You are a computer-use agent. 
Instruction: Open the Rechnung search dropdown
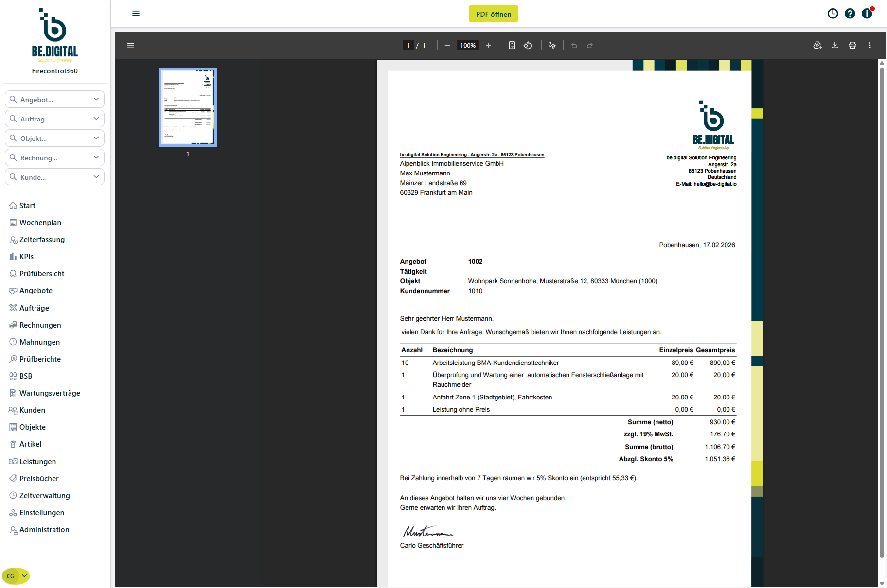click(x=55, y=157)
